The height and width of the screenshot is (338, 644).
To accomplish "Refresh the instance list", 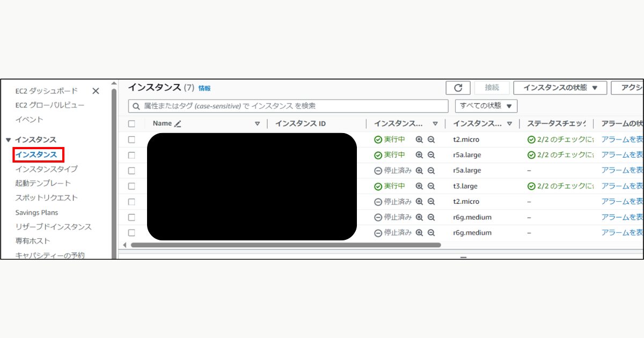I will (x=458, y=87).
